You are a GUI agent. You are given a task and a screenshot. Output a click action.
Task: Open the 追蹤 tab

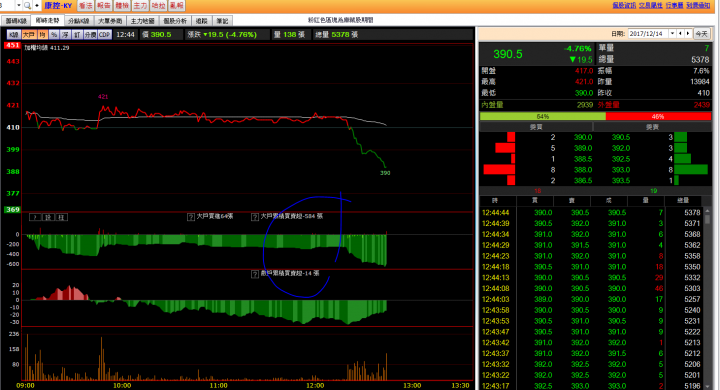(202, 21)
